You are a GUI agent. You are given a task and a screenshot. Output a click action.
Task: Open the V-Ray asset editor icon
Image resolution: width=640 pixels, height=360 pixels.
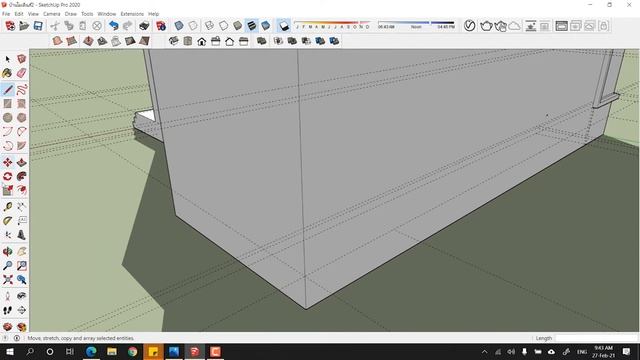tap(469, 26)
